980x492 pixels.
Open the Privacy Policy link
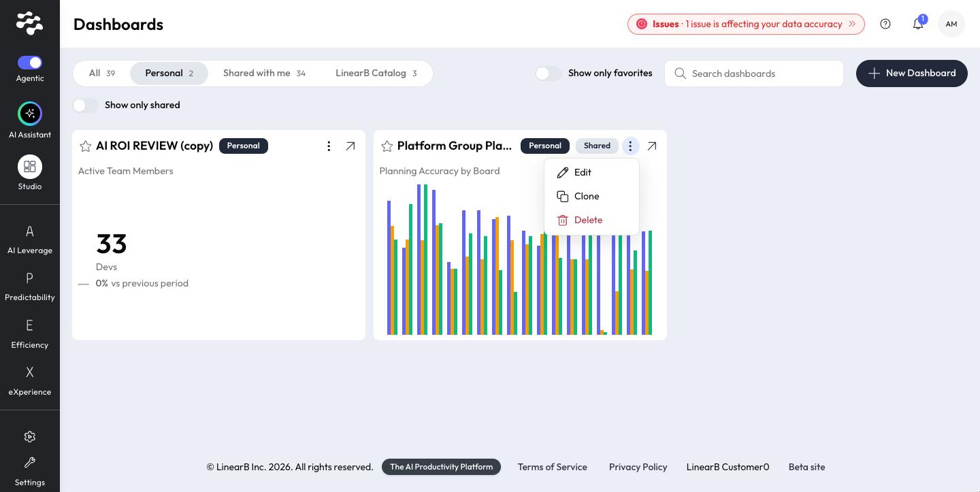[638, 467]
